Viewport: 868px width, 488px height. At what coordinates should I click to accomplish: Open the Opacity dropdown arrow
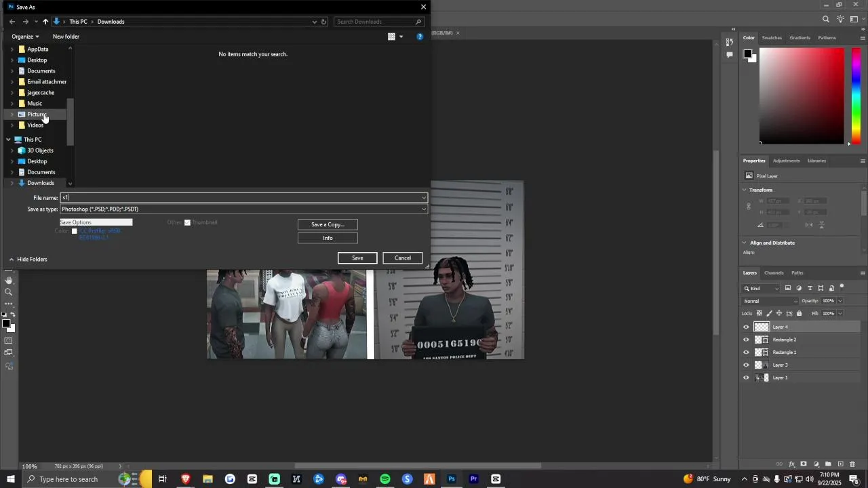840,301
